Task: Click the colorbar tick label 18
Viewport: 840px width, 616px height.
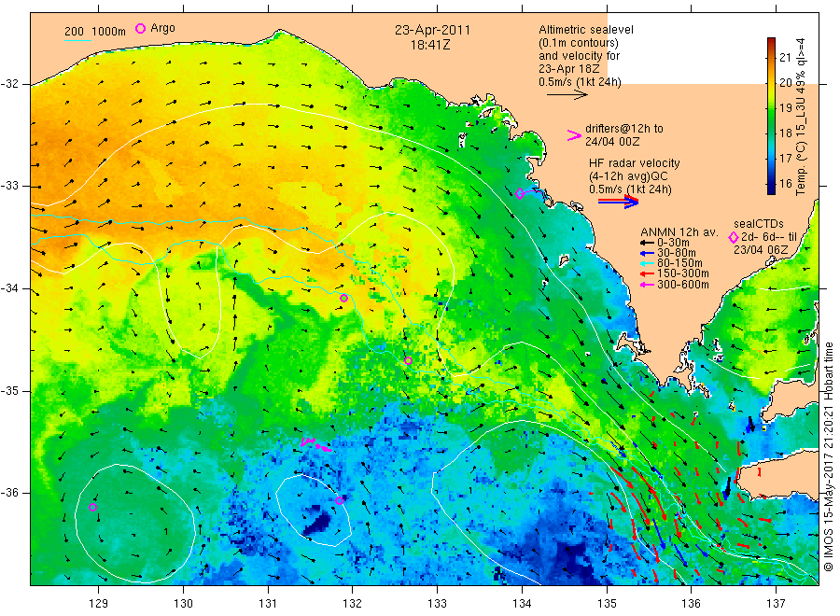Action: click(x=785, y=133)
